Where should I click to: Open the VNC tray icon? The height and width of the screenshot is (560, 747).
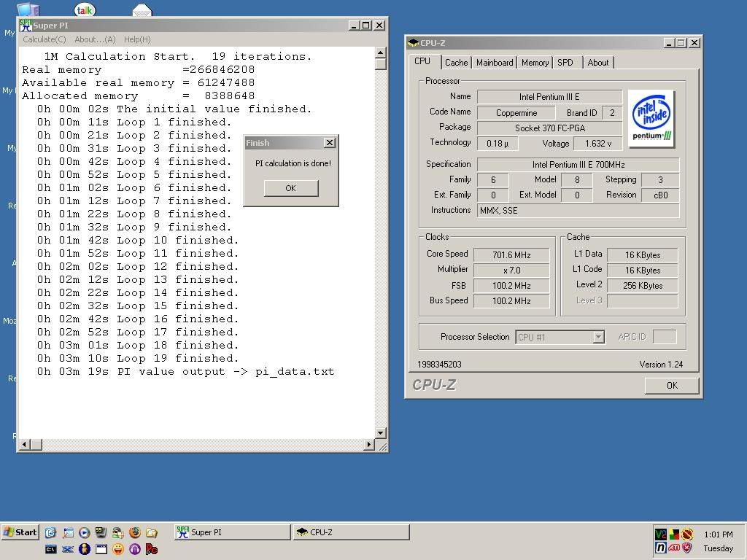click(x=661, y=534)
